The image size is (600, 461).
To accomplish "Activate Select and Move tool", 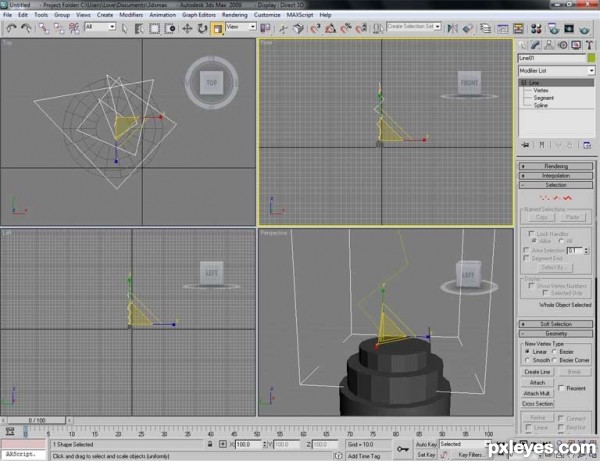I will click(x=187, y=29).
